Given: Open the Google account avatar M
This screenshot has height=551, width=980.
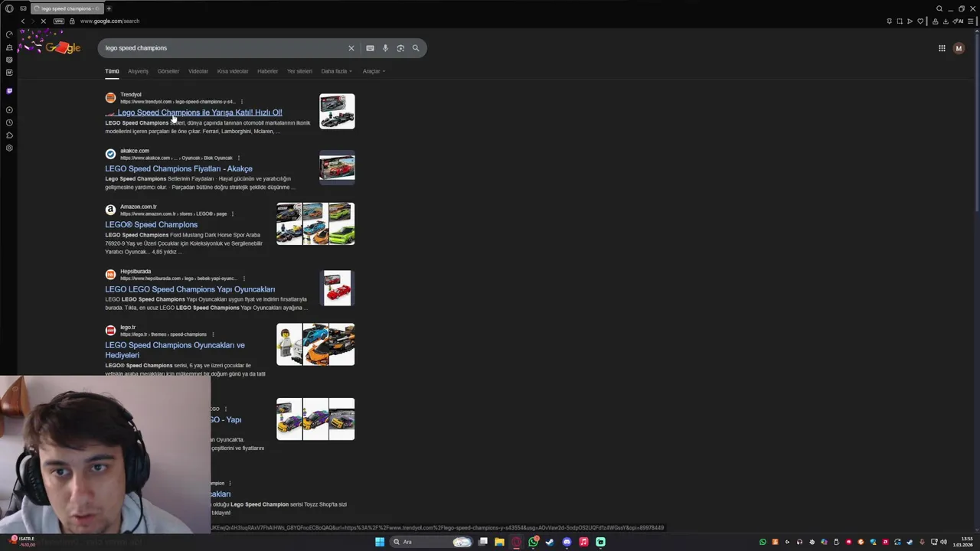Looking at the screenshot, I should tap(959, 48).
